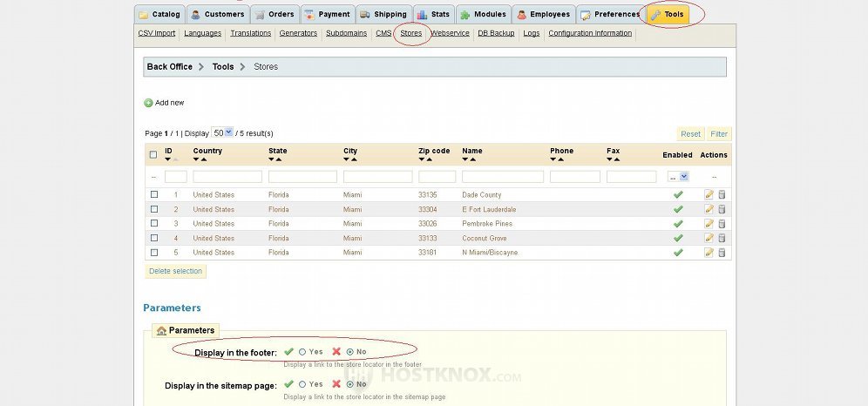The image size is (868, 406).
Task: Open the Customers tab
Action: click(x=218, y=15)
